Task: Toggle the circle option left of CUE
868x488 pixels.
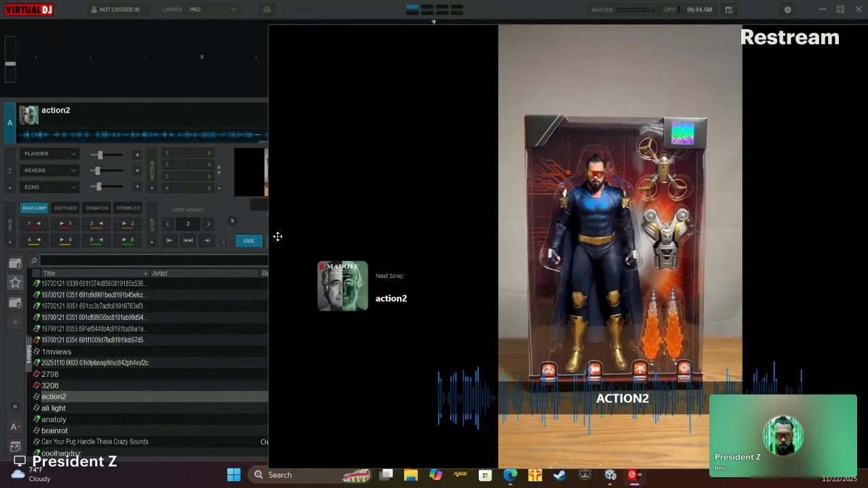Action: [223, 241]
